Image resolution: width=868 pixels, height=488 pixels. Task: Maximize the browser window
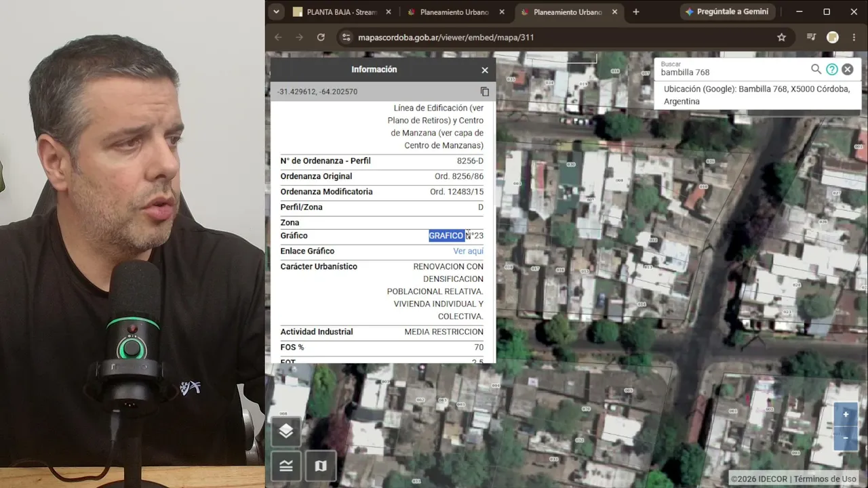(827, 12)
